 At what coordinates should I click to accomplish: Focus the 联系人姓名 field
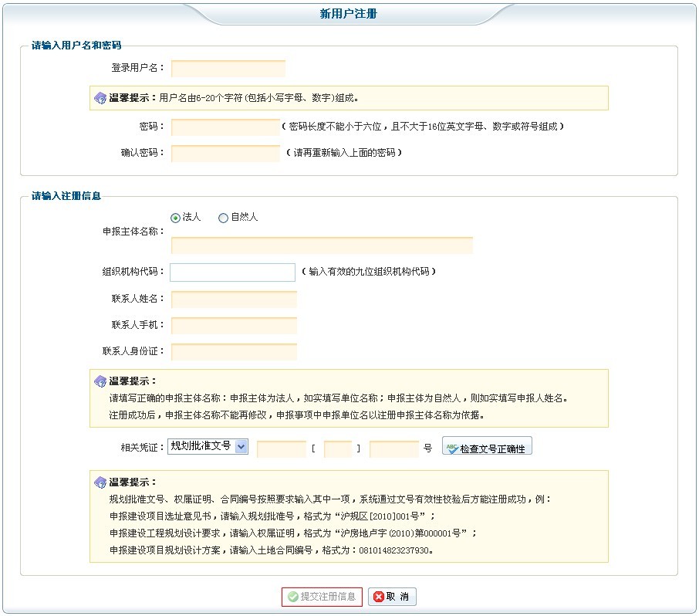pos(233,300)
